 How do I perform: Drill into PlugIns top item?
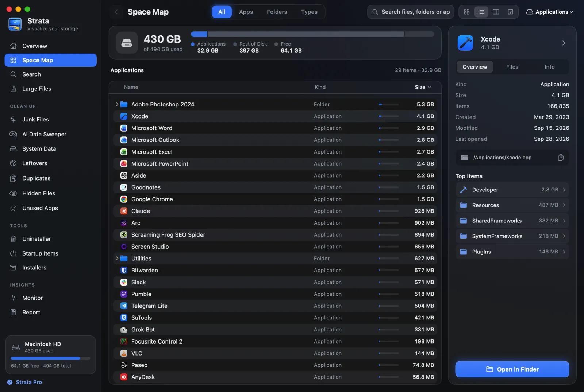coord(512,252)
